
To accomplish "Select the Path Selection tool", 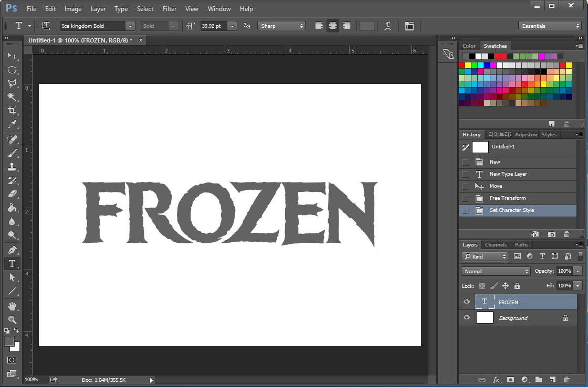I will pyautogui.click(x=12, y=277).
